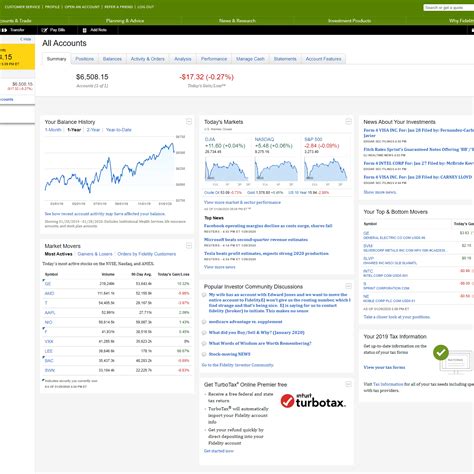Image resolution: width=474 pixels, height=474 pixels.
Task: Open the Tesla beats profit estimates headline
Action: [x=266, y=254]
